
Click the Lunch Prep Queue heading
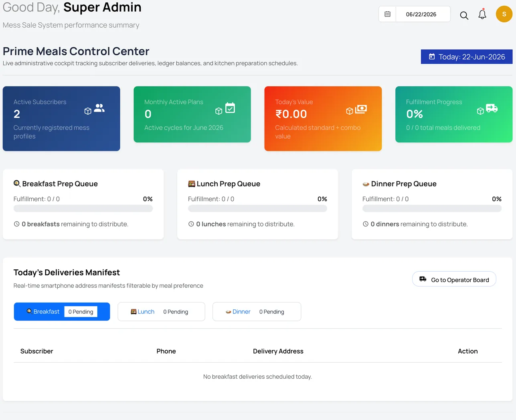coord(229,184)
